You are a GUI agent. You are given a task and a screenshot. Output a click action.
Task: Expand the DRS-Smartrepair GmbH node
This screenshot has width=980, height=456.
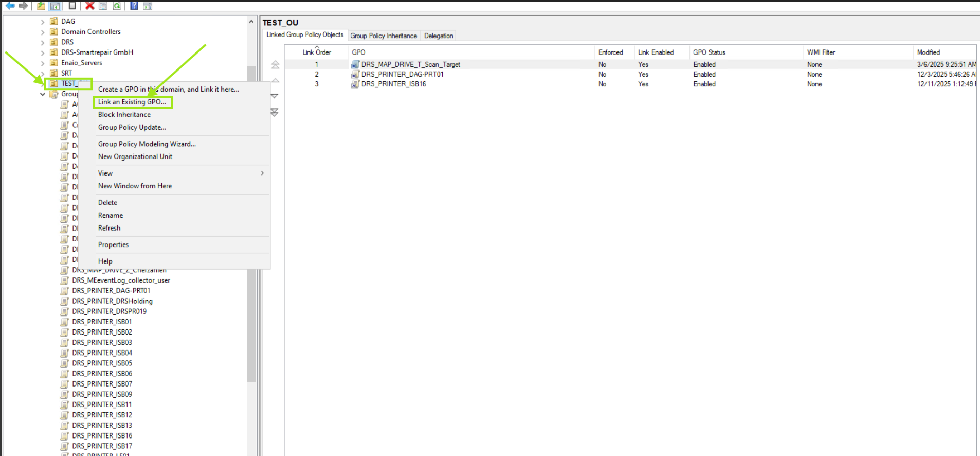point(43,52)
